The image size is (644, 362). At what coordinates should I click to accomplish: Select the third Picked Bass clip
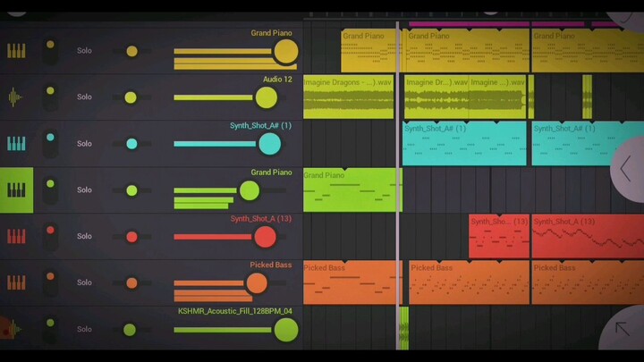pyautogui.click(x=588, y=282)
